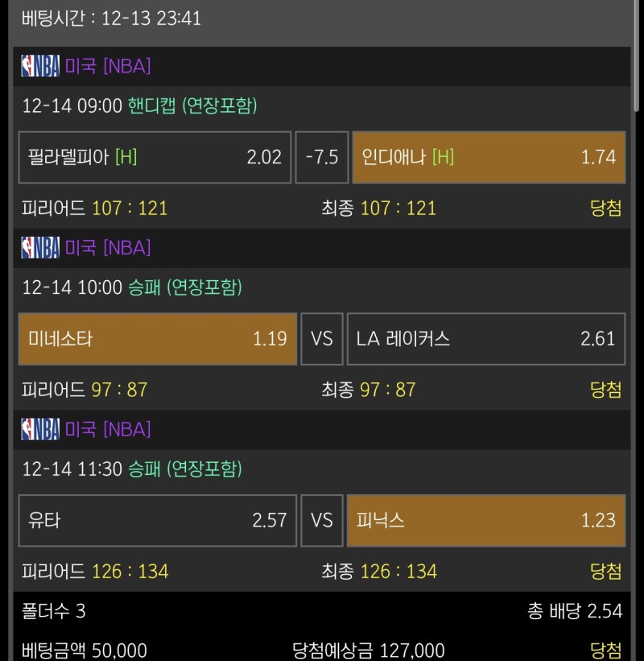Viewport: 644px width, 661px height.
Task: Click the 당첨 status beside the 97 : 87 score
Action: (x=605, y=390)
